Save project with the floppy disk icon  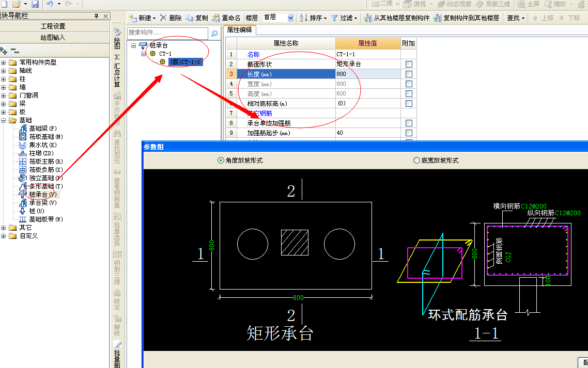click(35, 4)
